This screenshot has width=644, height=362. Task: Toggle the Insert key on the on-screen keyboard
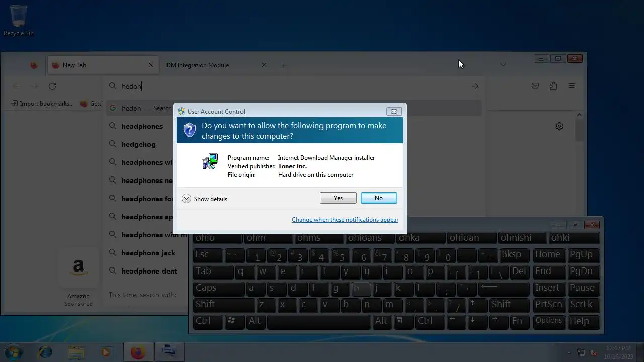(x=549, y=288)
